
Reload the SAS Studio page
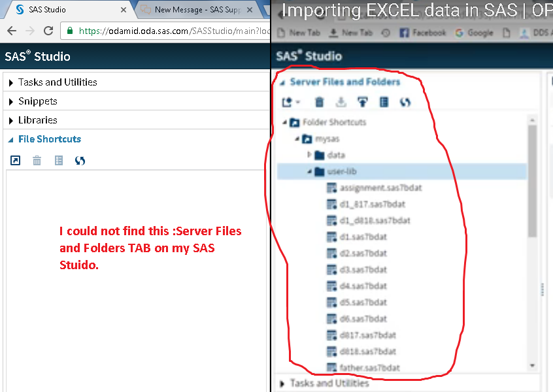click(48, 31)
